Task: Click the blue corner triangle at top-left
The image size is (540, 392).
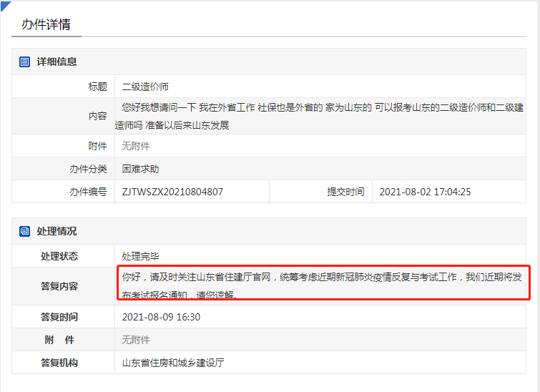Action: 4,4
